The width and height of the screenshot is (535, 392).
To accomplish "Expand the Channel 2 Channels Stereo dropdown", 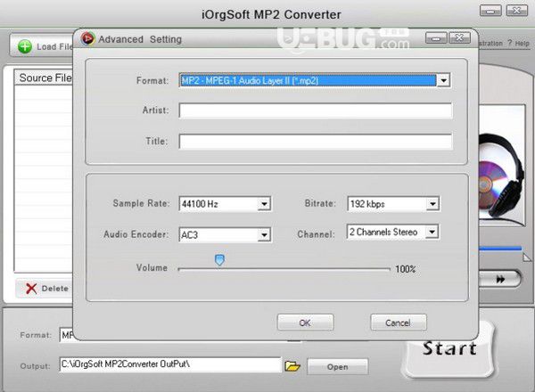I will click(x=432, y=232).
